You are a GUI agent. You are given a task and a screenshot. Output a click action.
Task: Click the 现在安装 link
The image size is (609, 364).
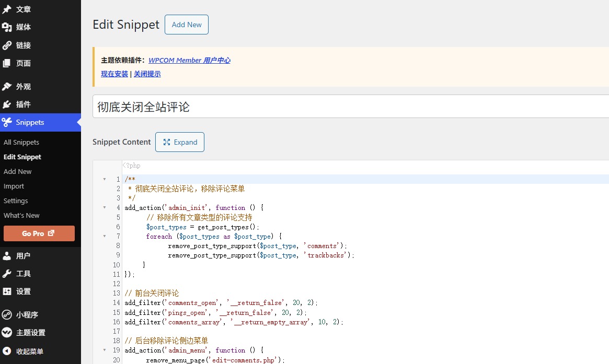114,74
